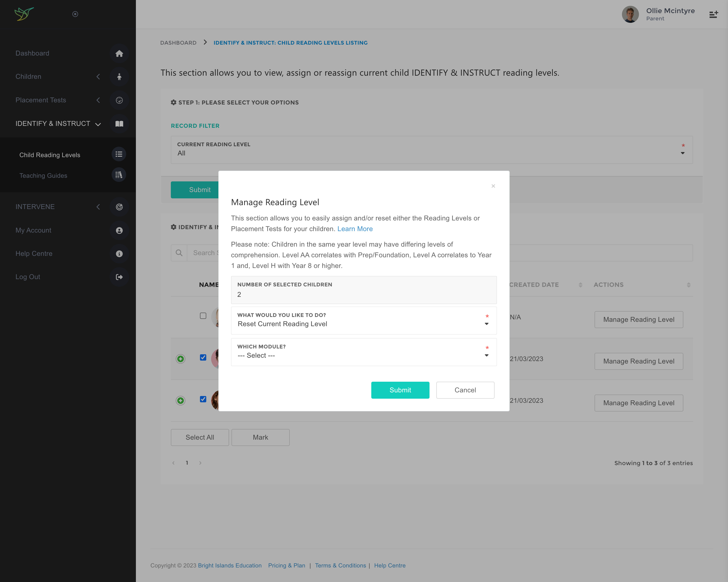Uncheck the second child's row checkbox
The width and height of the screenshot is (728, 582).
[x=203, y=357]
